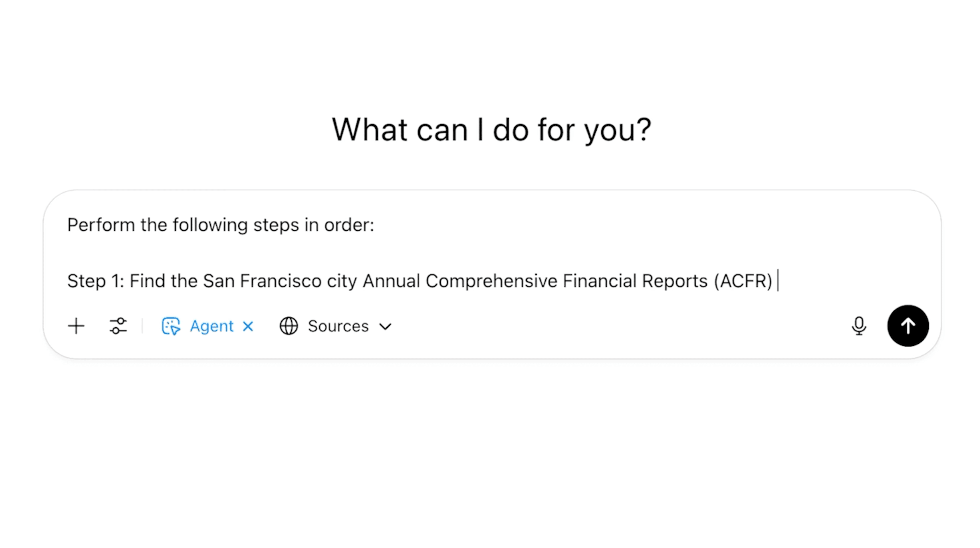Toggle the blue Agent label
Viewport: 980px width, 548px height.
tap(212, 326)
